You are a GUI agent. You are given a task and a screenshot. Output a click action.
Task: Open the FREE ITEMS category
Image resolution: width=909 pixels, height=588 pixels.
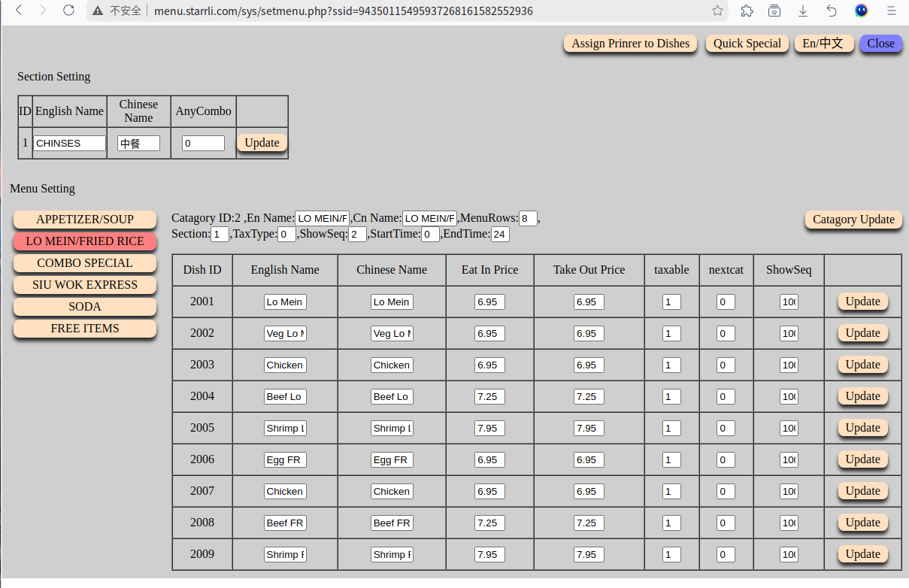click(85, 329)
